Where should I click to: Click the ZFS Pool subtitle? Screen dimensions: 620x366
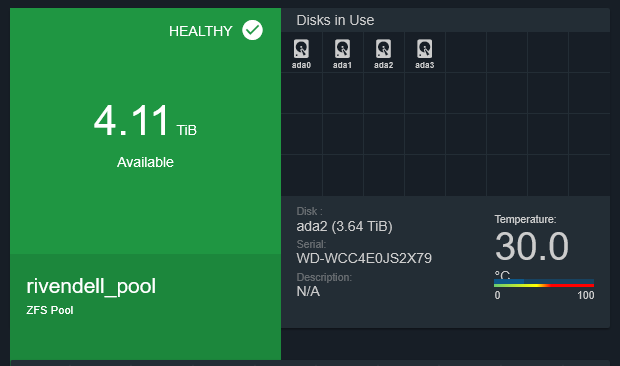click(50, 310)
